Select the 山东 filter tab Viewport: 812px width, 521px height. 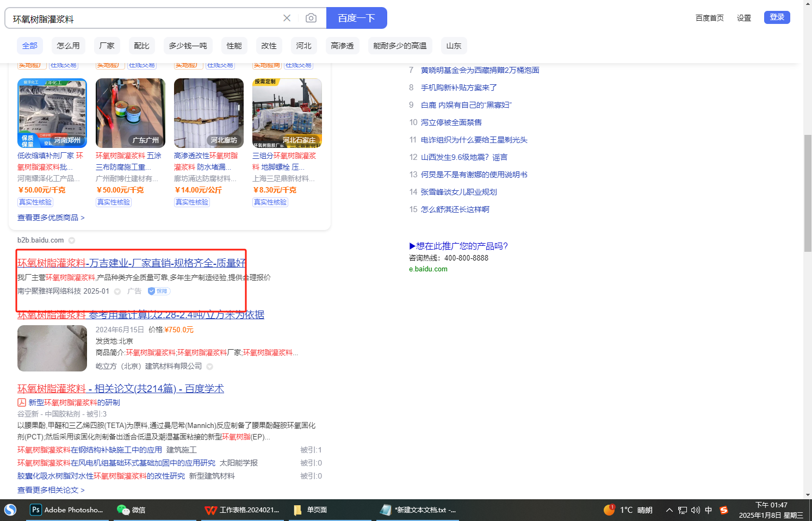click(x=454, y=46)
